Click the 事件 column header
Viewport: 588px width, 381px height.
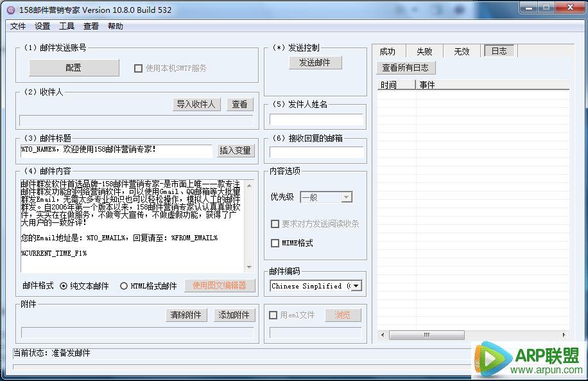pyautogui.click(x=492, y=85)
